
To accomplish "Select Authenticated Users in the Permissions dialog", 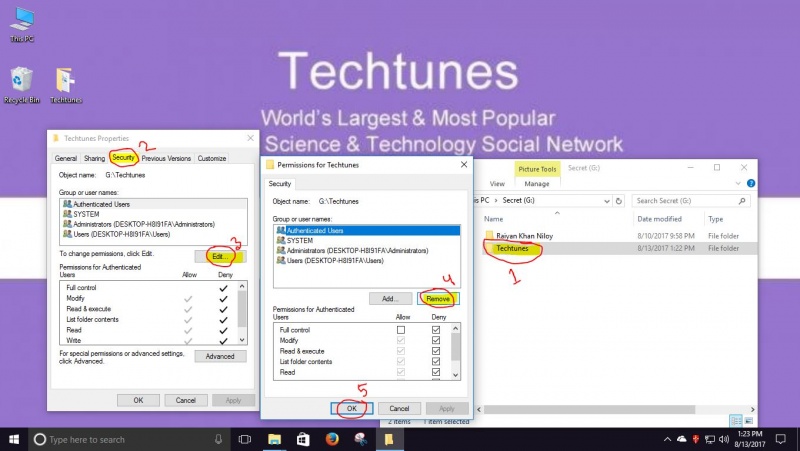I will tap(366, 231).
